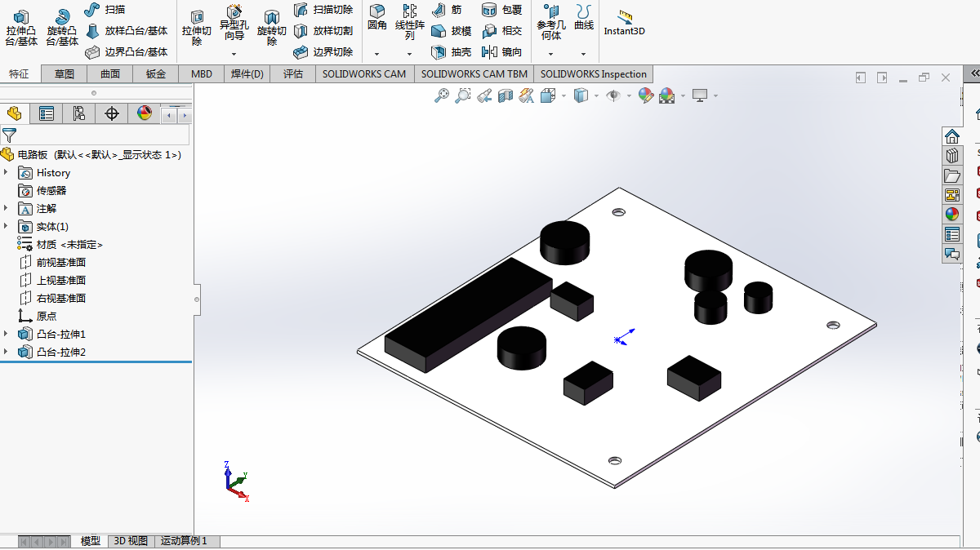Image resolution: width=980 pixels, height=550 pixels.
Task: Open the 参考几何体 dropdown arrow
Action: click(x=551, y=54)
